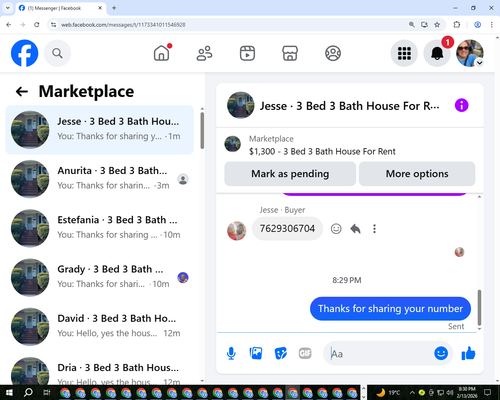Open the Video (Reels) icon

[x=247, y=53]
